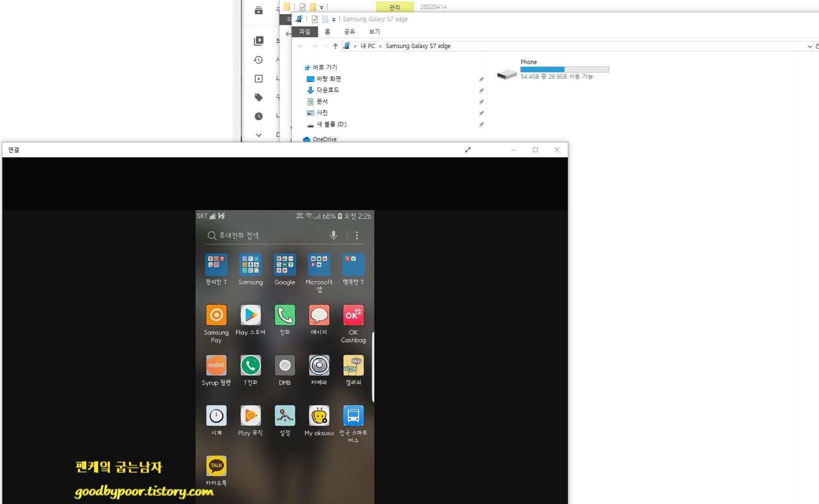Click the full-screen expand icon in 연결 window
The image size is (819, 504).
[x=468, y=150]
